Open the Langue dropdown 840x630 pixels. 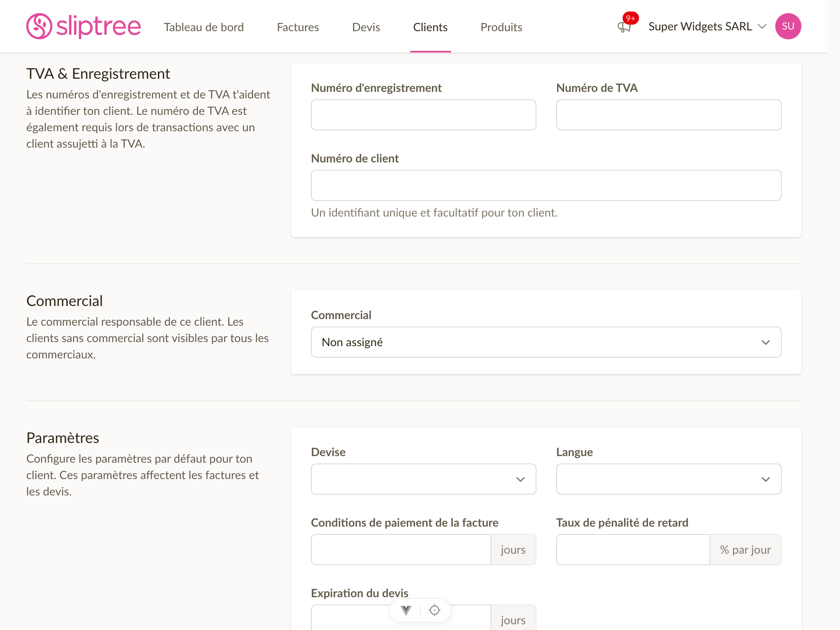669,479
